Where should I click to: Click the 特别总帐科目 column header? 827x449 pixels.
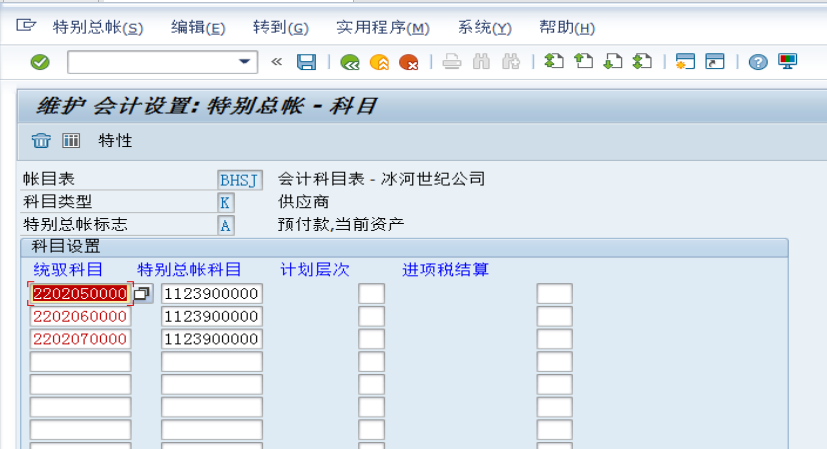(189, 270)
